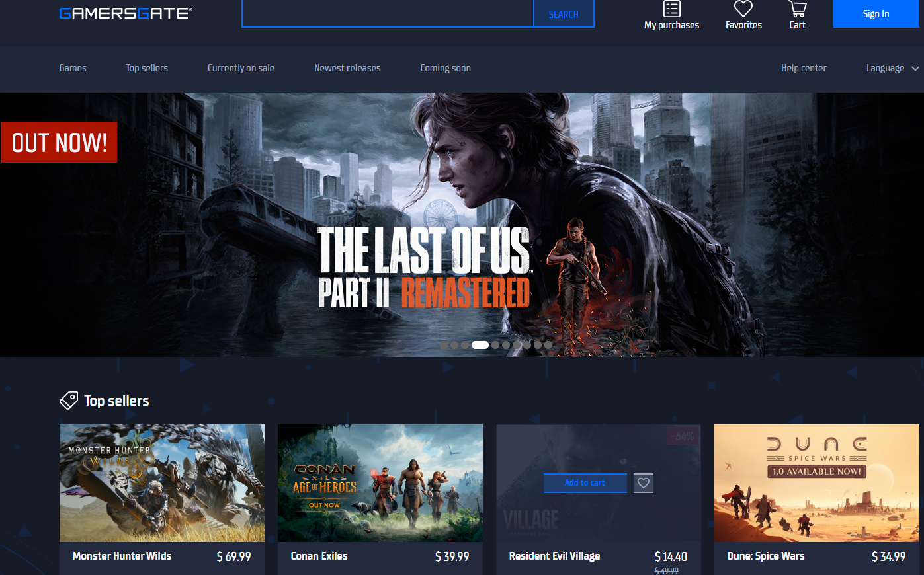Go to Currently on sale
The width and height of the screenshot is (924, 575).
(x=241, y=68)
